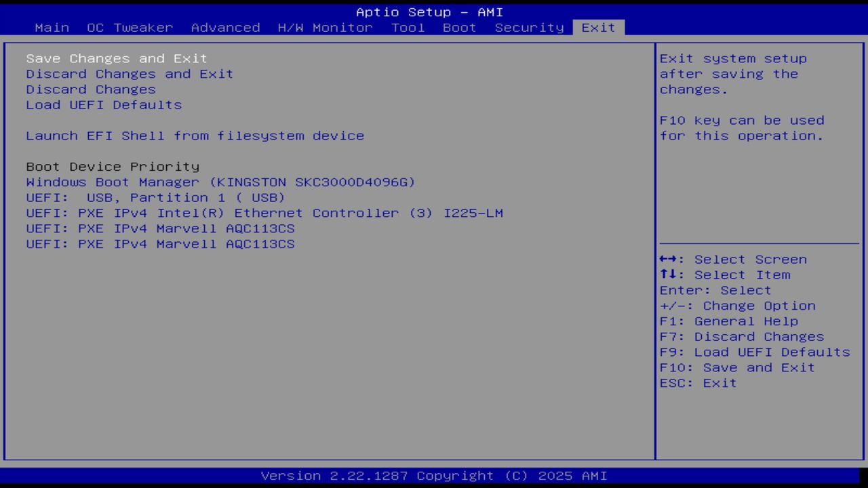Click the 'Select Item' key hint

click(725, 275)
